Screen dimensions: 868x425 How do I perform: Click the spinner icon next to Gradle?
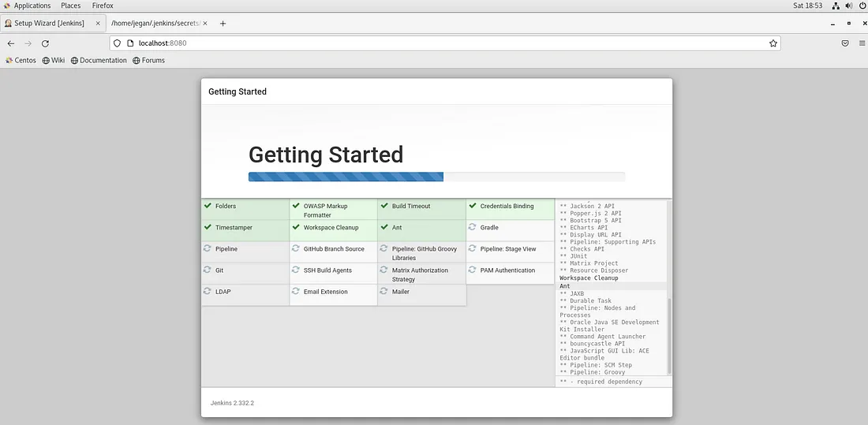point(472,227)
